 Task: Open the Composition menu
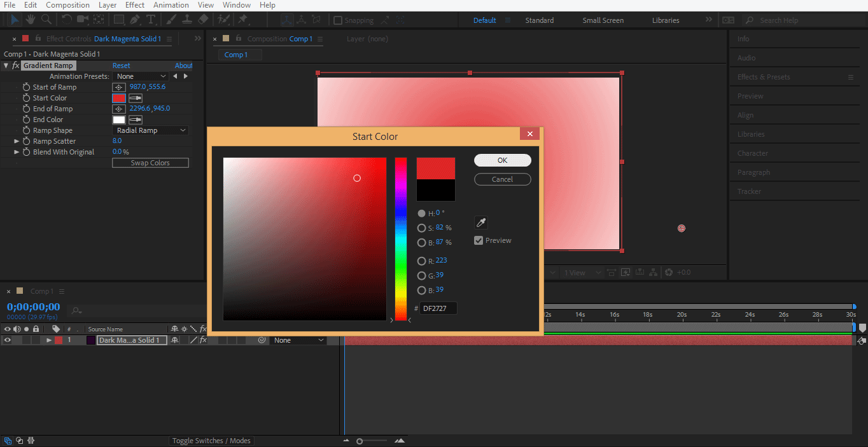point(67,5)
